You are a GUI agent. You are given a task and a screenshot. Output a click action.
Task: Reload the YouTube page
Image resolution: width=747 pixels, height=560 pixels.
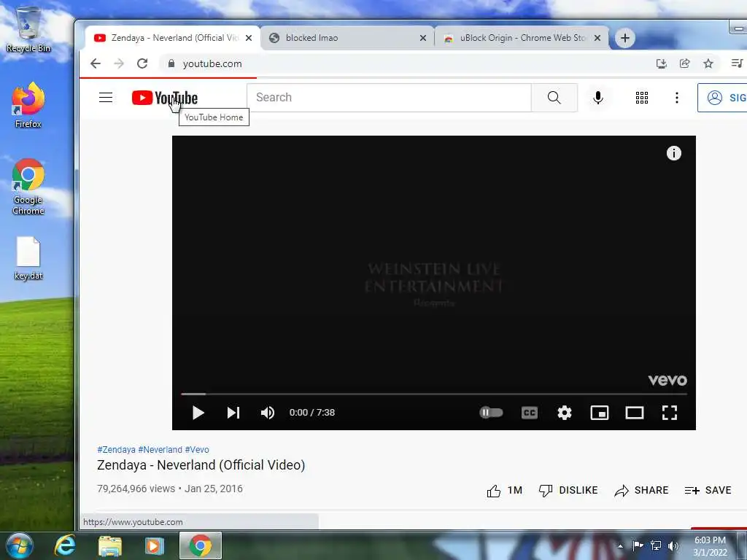pyautogui.click(x=142, y=63)
